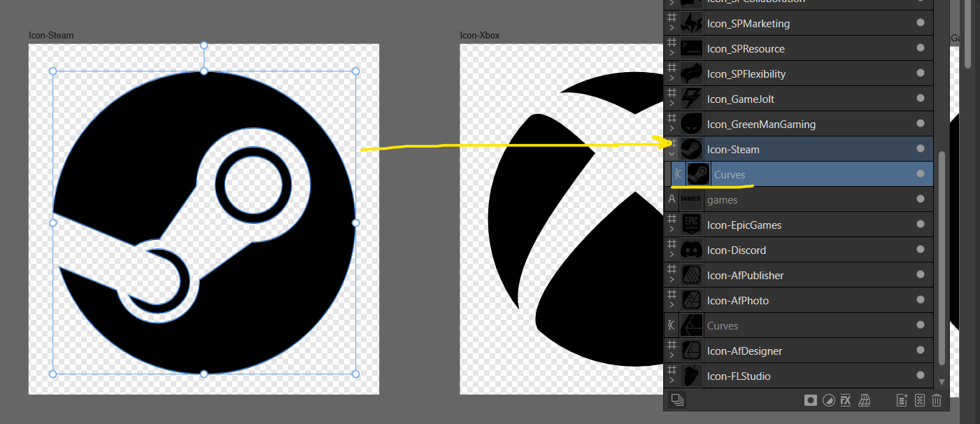Click right-middle selection handle of Steam shape

click(x=355, y=222)
